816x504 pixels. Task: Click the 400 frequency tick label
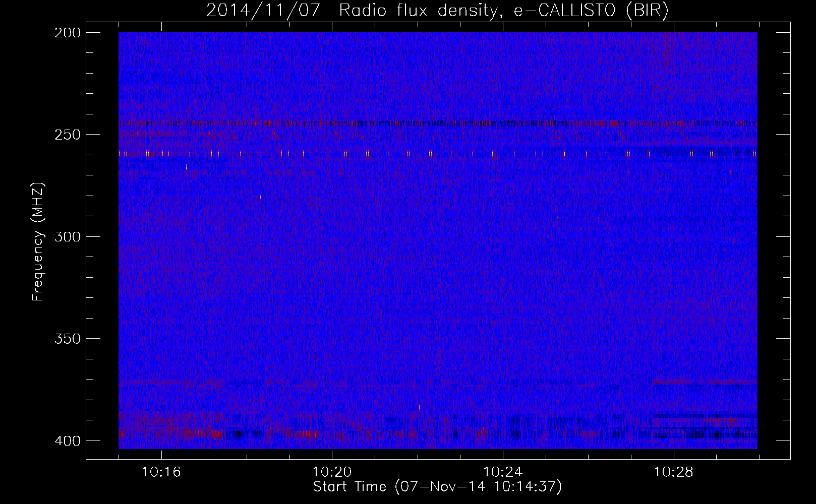coord(67,441)
